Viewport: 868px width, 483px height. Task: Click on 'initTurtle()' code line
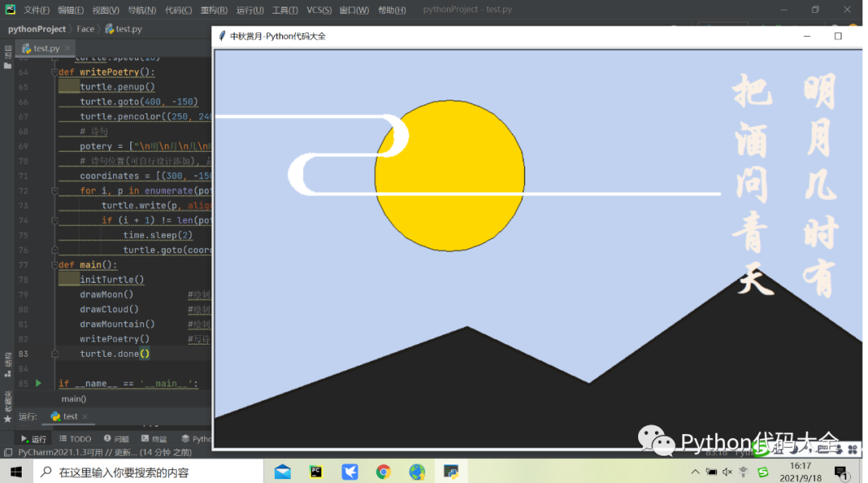click(x=112, y=280)
